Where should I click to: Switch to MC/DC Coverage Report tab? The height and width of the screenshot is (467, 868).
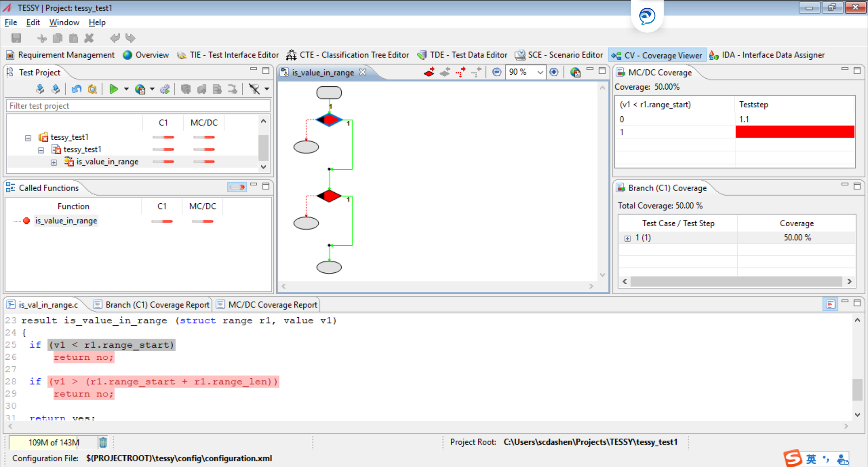point(267,305)
